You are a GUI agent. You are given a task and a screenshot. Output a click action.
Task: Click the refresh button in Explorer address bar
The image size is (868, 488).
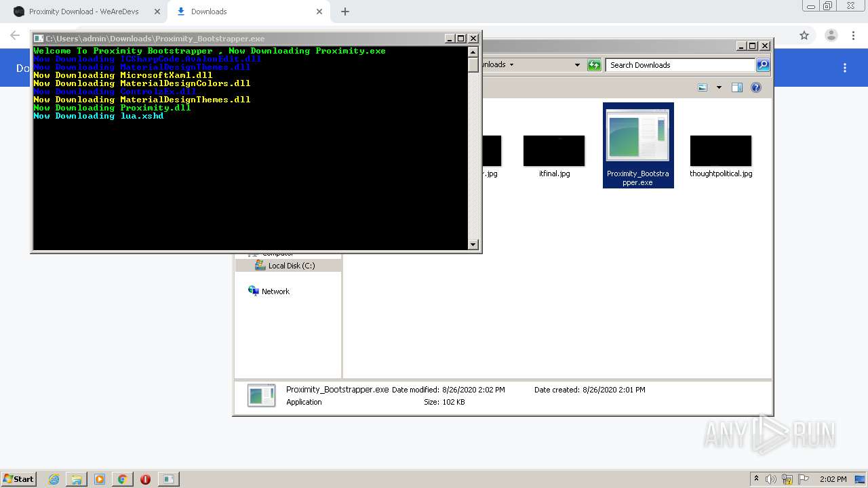click(594, 65)
